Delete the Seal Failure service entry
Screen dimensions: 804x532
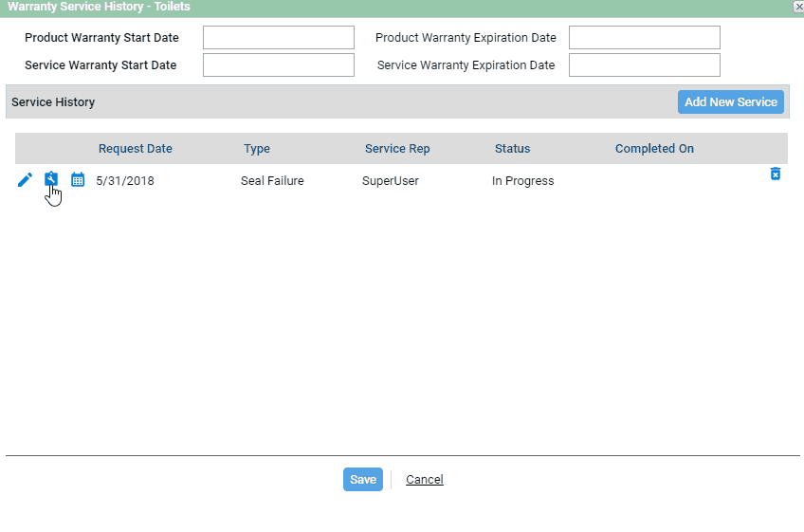[x=776, y=174]
